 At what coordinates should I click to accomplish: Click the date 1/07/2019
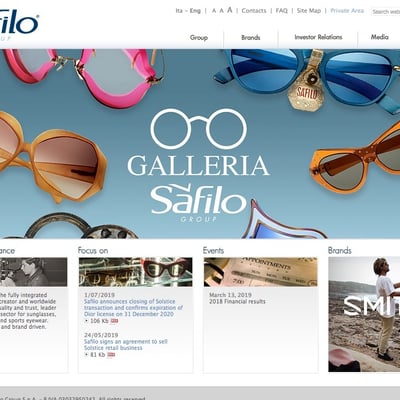pyautogui.click(x=99, y=295)
